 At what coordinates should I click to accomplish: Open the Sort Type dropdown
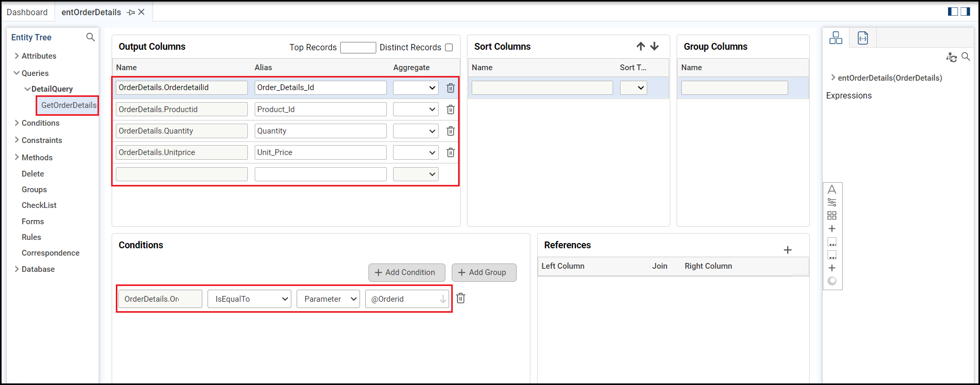click(x=633, y=88)
